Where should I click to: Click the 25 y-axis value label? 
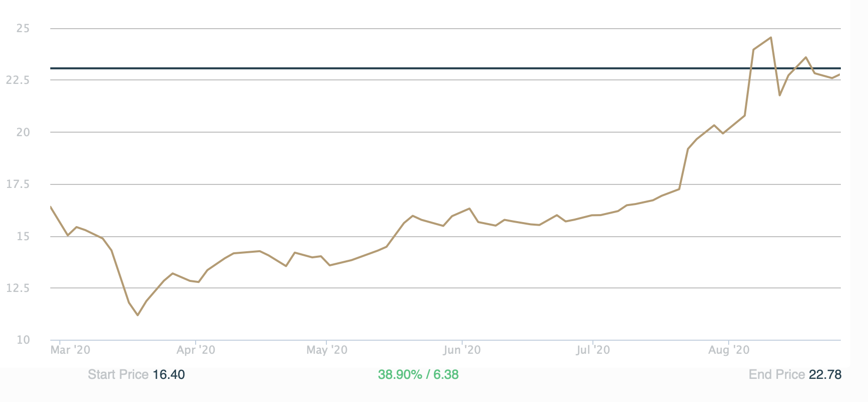pyautogui.click(x=23, y=29)
